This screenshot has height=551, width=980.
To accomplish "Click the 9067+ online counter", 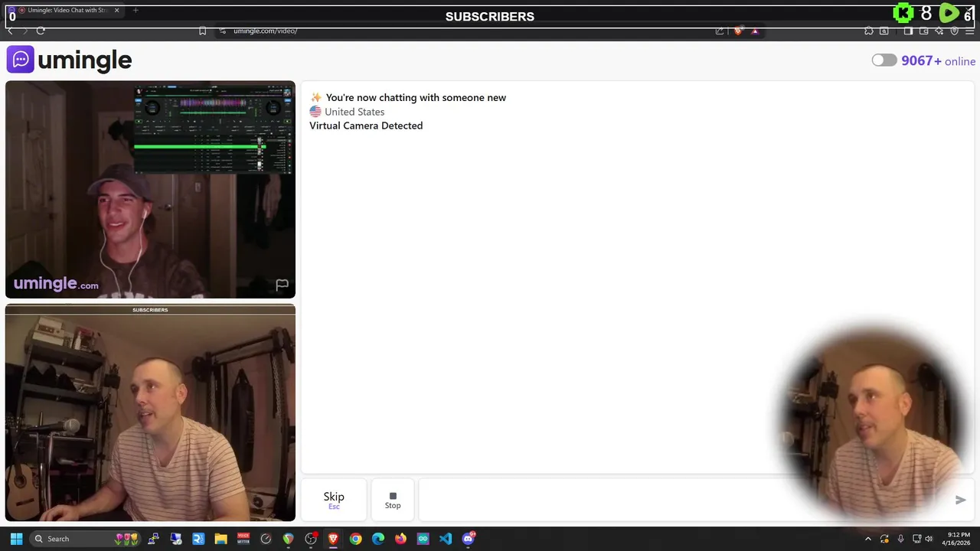I will [939, 61].
